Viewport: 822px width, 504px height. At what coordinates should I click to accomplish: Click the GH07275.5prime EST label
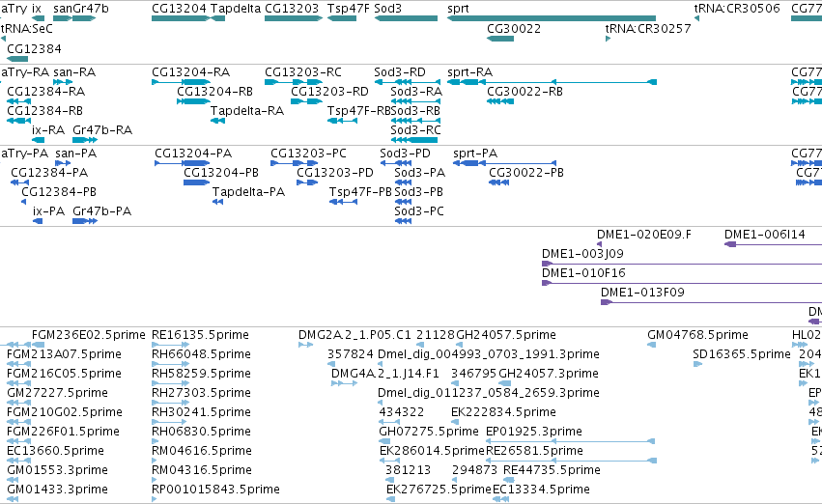[x=429, y=432]
